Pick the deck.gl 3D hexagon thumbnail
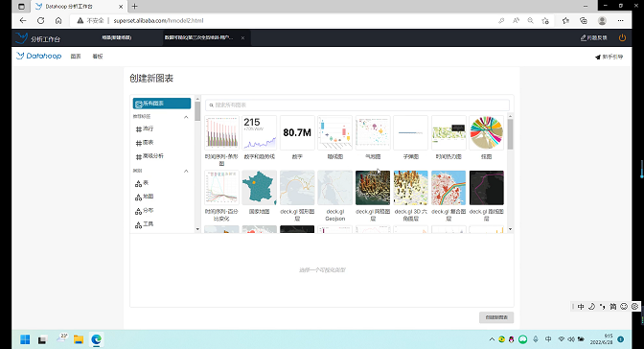 (411, 188)
